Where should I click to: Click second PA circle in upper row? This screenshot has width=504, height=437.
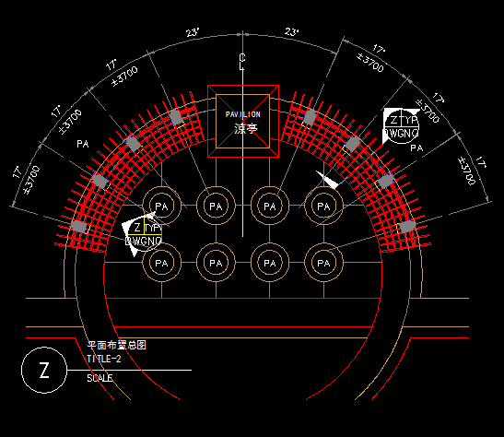pyautogui.click(x=216, y=206)
